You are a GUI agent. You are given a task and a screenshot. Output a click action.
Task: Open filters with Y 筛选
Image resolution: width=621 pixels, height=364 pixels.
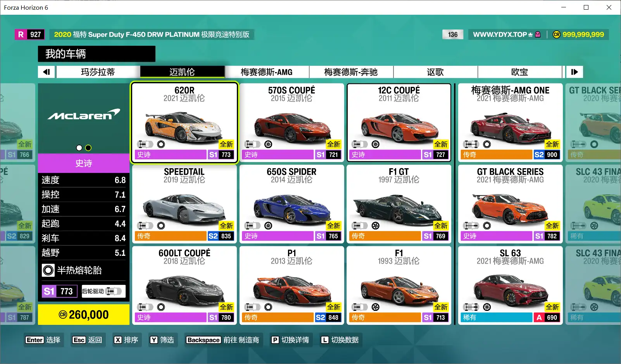162,340
